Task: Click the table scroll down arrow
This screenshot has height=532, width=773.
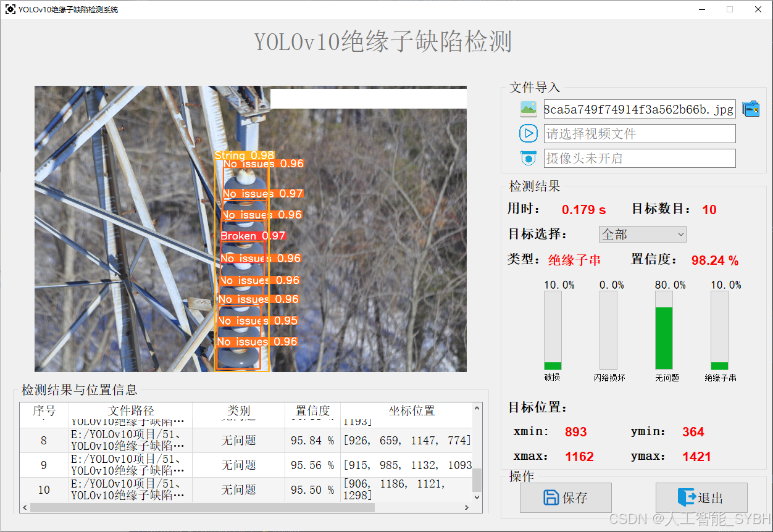Action: coord(477,497)
